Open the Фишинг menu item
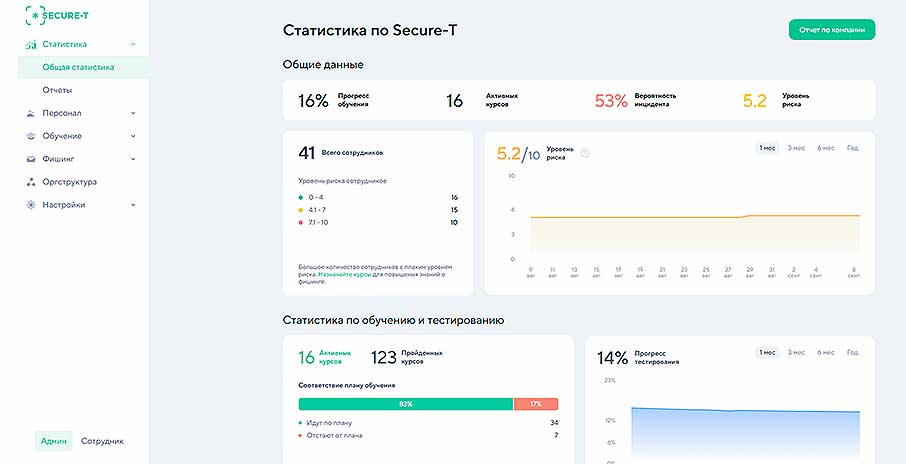Screen dimensions: 906x464 click(58, 159)
